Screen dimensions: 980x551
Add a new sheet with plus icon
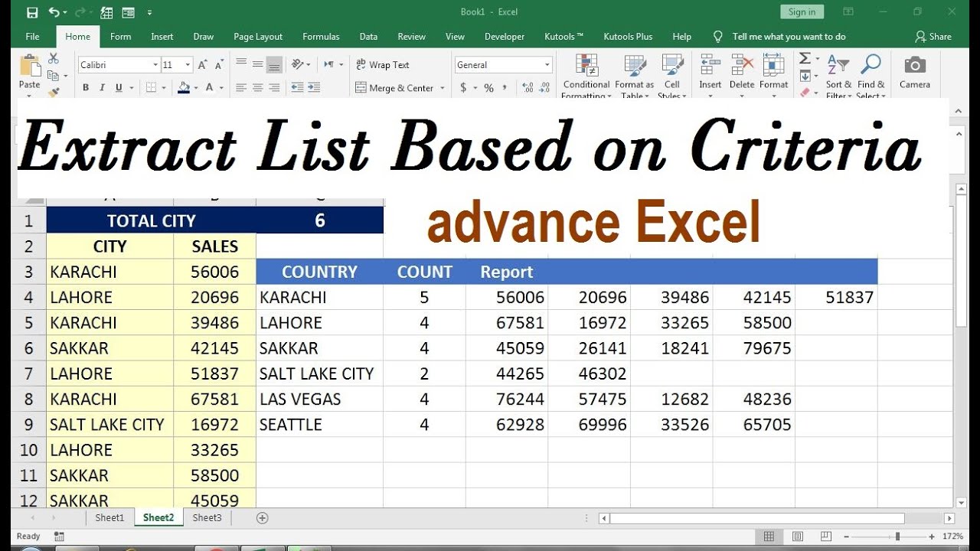[263, 518]
